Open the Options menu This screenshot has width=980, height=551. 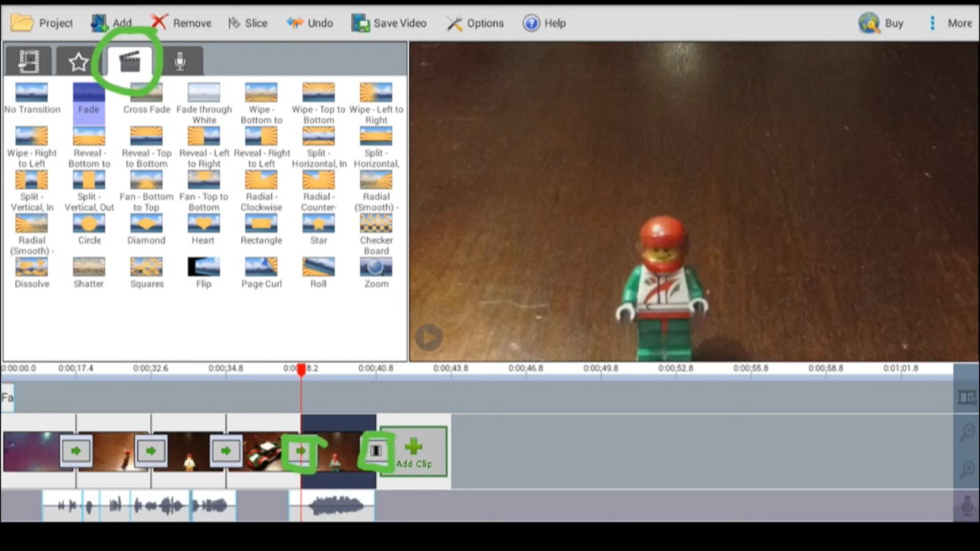coord(475,23)
